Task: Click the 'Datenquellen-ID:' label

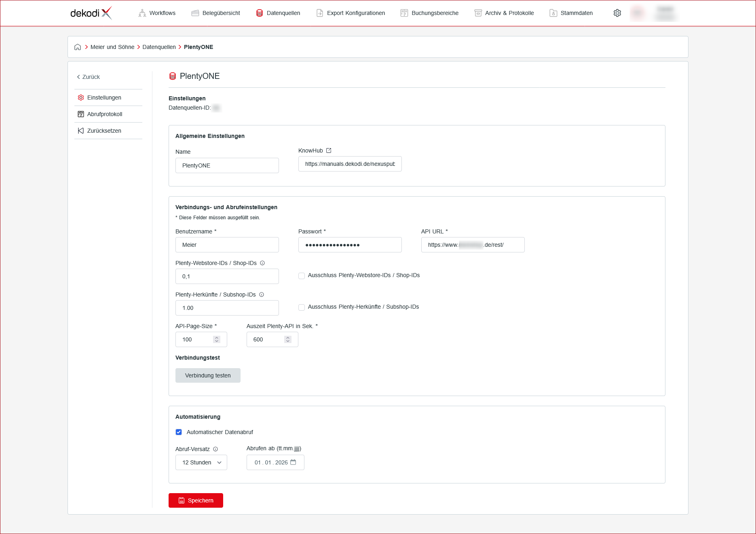Action: (x=190, y=108)
